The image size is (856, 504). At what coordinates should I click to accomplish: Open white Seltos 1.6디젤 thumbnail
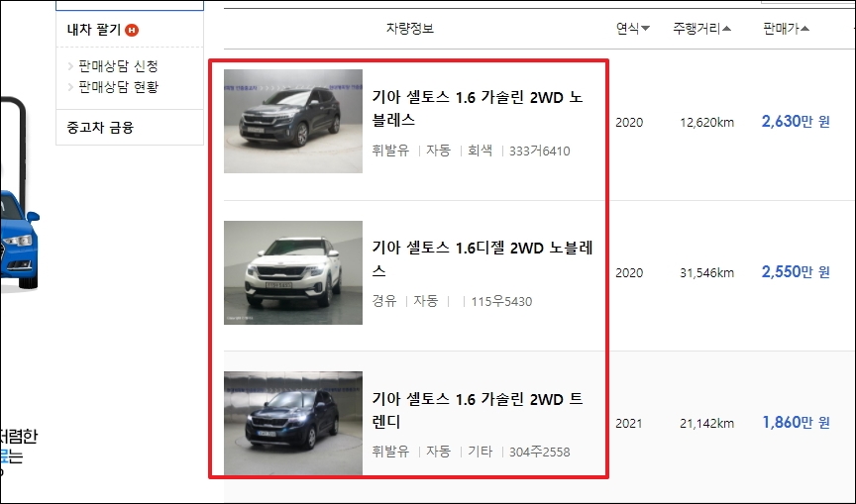click(293, 272)
